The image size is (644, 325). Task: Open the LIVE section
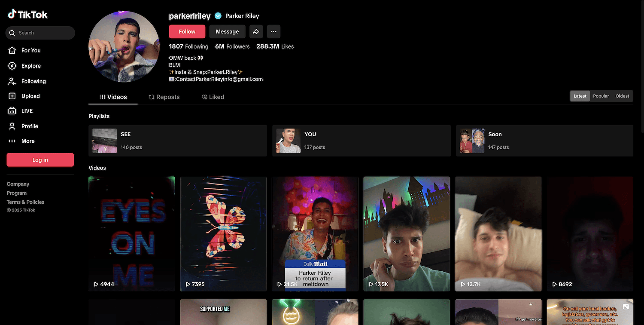click(x=27, y=111)
